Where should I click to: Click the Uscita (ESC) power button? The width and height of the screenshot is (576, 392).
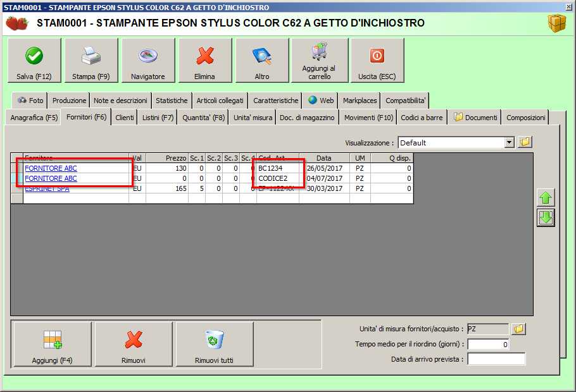(x=377, y=61)
